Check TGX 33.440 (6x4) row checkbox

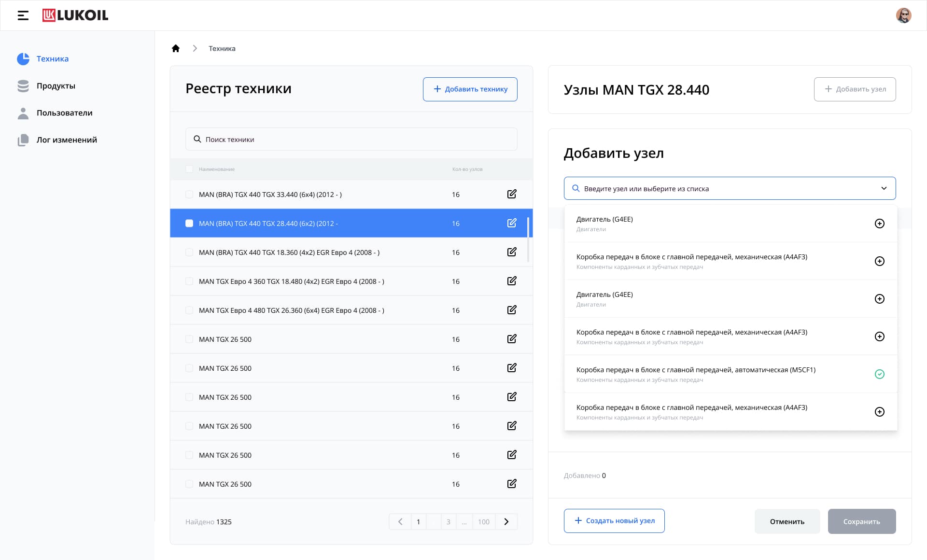tap(189, 195)
